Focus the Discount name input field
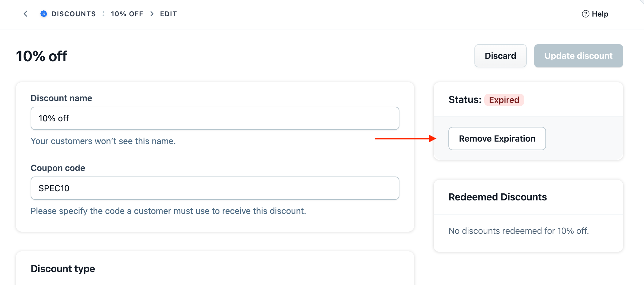The width and height of the screenshot is (644, 285). (215, 118)
